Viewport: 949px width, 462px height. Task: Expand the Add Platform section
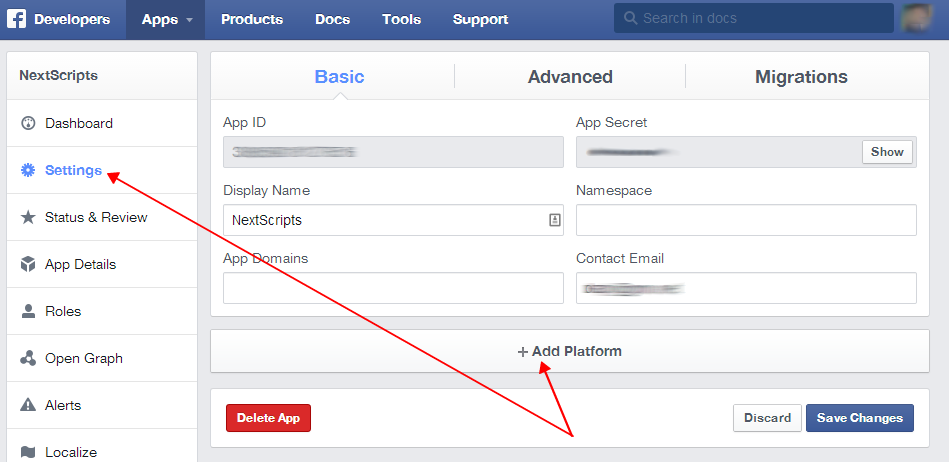coord(570,351)
